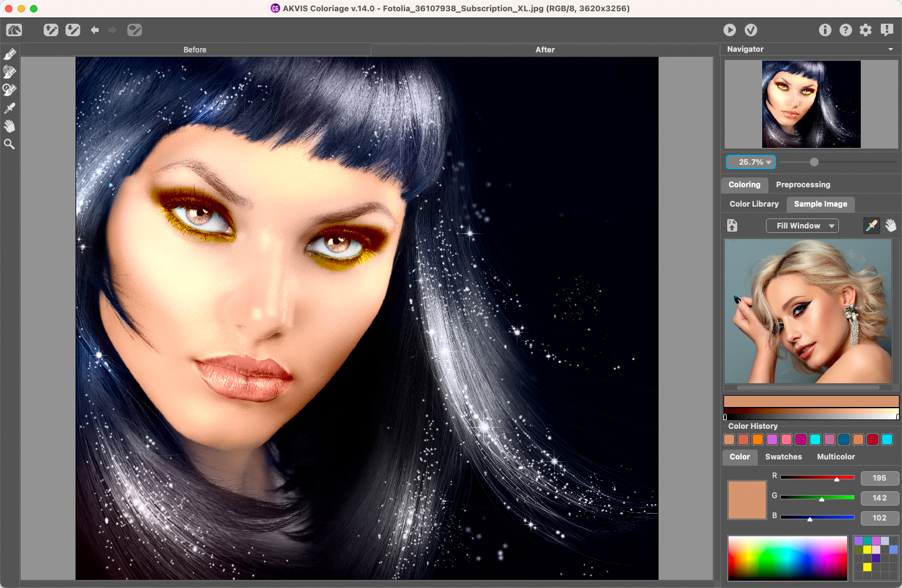Viewport: 902px width, 588px height.
Task: Open the program info icon
Action: (825, 30)
